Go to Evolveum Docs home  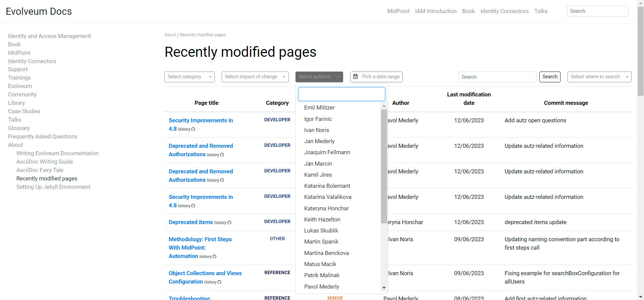click(x=39, y=11)
